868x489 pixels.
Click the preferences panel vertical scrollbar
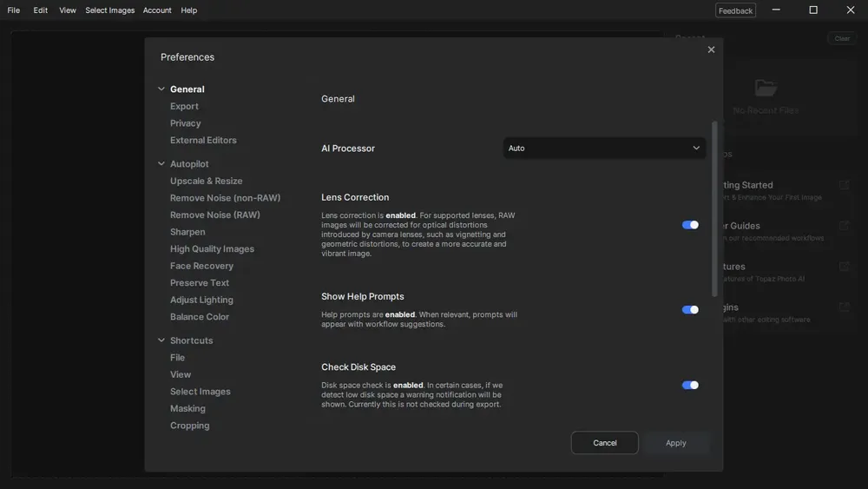point(714,208)
